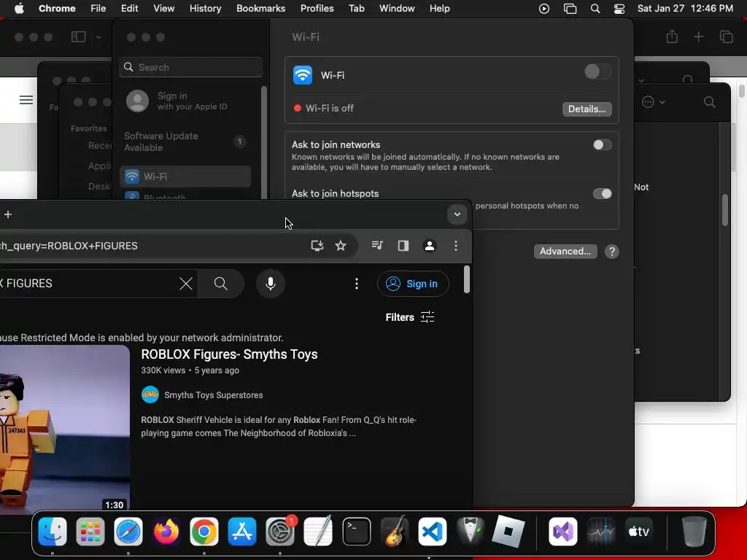Click the hamburger menu in left window
This screenshot has height=560, width=747.
(26, 99)
